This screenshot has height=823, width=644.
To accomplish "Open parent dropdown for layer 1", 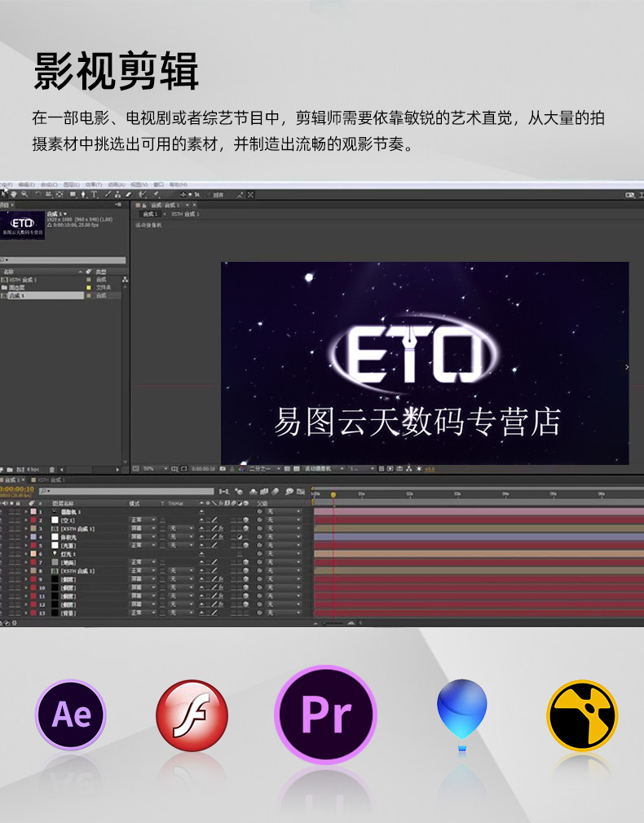I will [283, 511].
